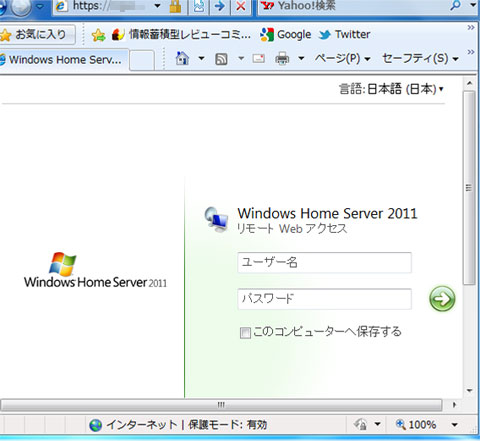
Task: Open the search provider dropdown arrow
Action: 473,5
